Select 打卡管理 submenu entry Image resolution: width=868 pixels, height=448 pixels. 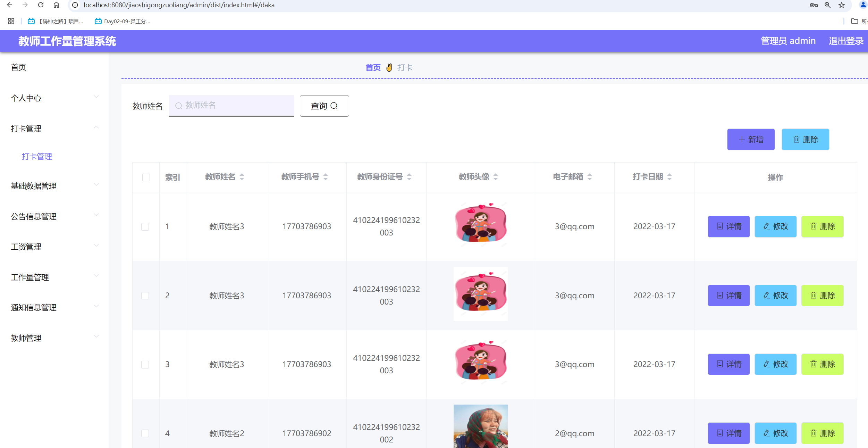(x=37, y=156)
